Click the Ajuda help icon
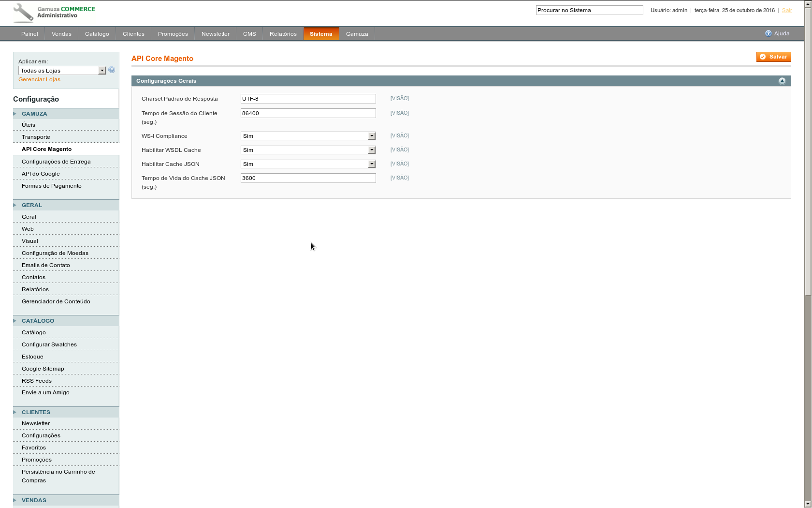The height and width of the screenshot is (508, 812). tap(768, 33)
